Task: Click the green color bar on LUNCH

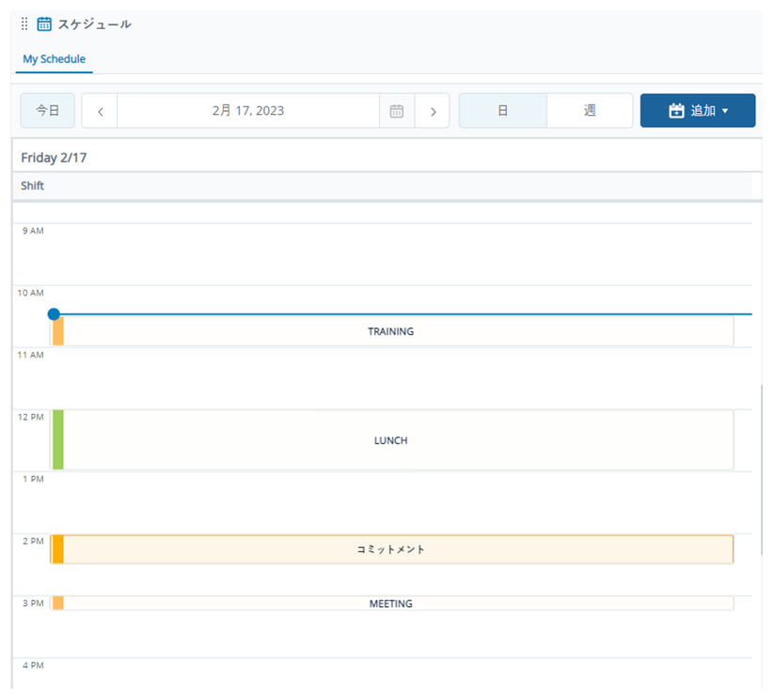Action: [x=57, y=439]
